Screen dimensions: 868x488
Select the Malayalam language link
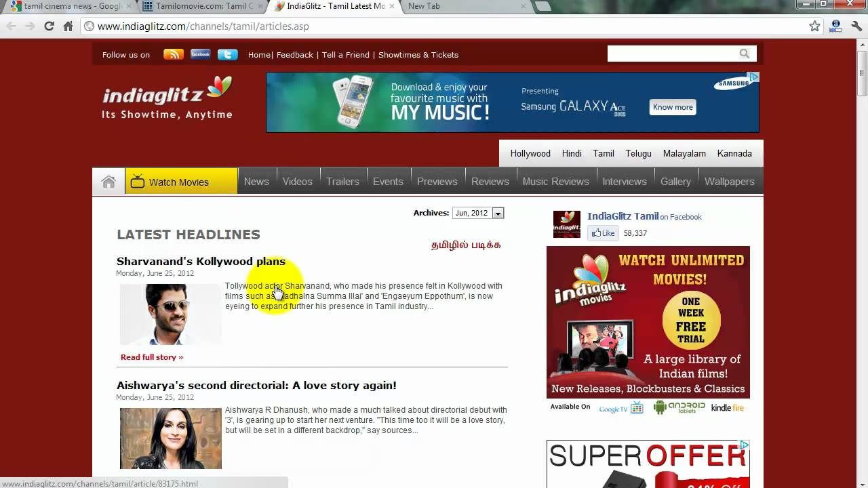684,154
